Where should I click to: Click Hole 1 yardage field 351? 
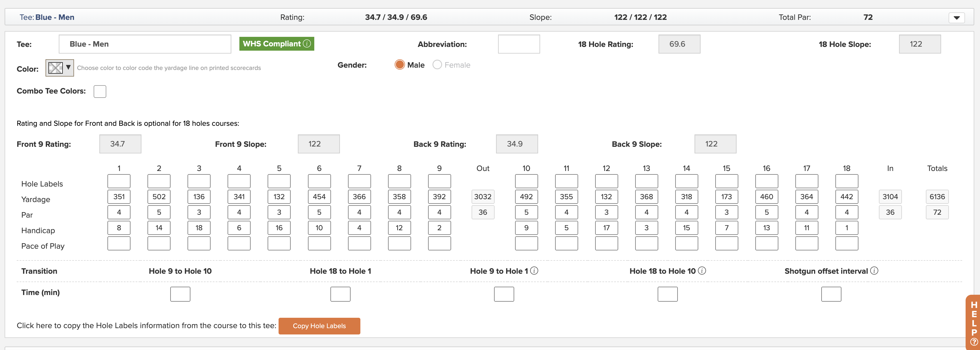pos(119,197)
